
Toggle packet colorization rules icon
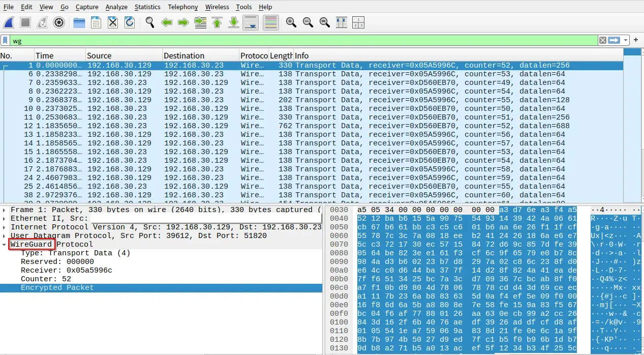271,22
